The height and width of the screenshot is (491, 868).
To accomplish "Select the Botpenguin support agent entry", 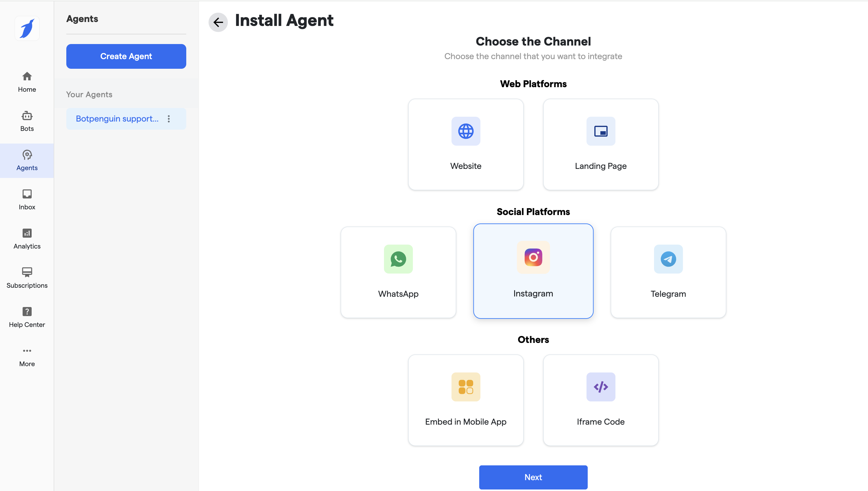I will click(x=117, y=119).
